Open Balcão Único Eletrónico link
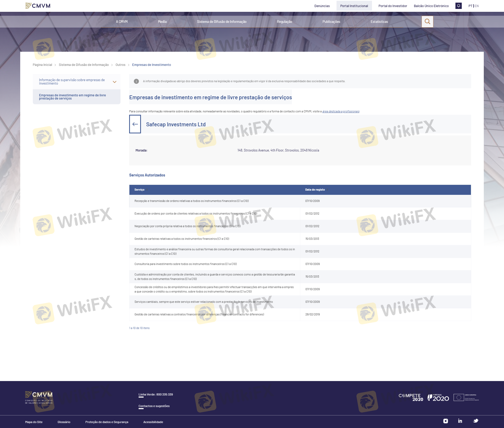Screen dimensions: 504x428 click(x=431, y=6)
